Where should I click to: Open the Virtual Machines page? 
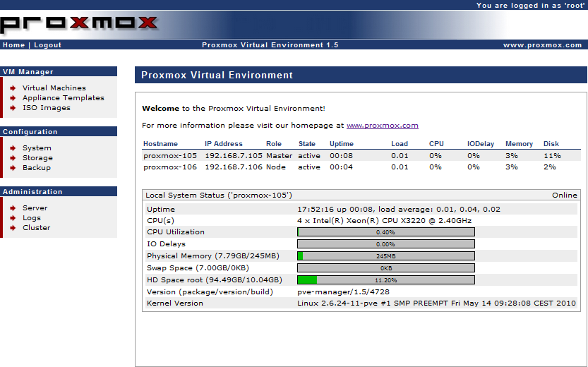(54, 88)
